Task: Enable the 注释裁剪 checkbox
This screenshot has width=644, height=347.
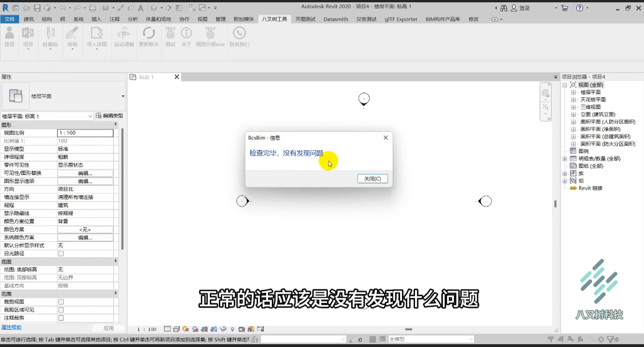Action: [61, 318]
